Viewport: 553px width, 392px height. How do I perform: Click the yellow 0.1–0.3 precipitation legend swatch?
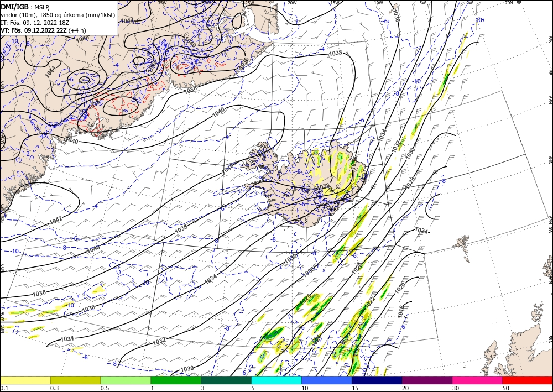[x=25, y=380]
